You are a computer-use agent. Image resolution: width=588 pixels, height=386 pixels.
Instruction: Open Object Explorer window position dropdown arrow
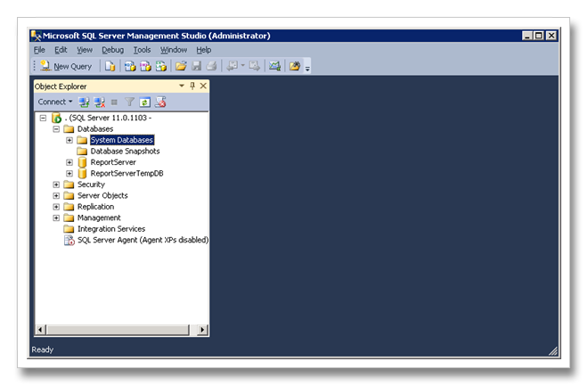182,86
